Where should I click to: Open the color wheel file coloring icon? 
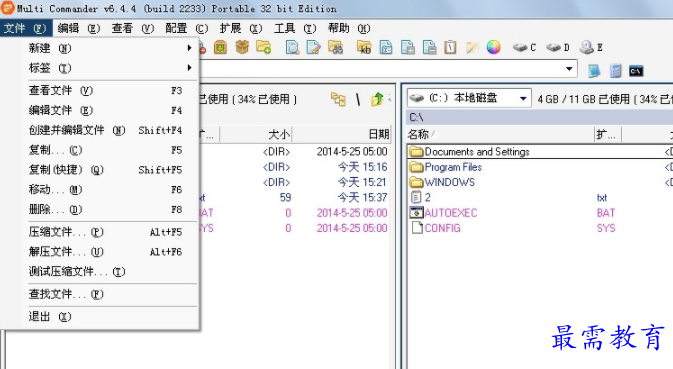pos(494,47)
